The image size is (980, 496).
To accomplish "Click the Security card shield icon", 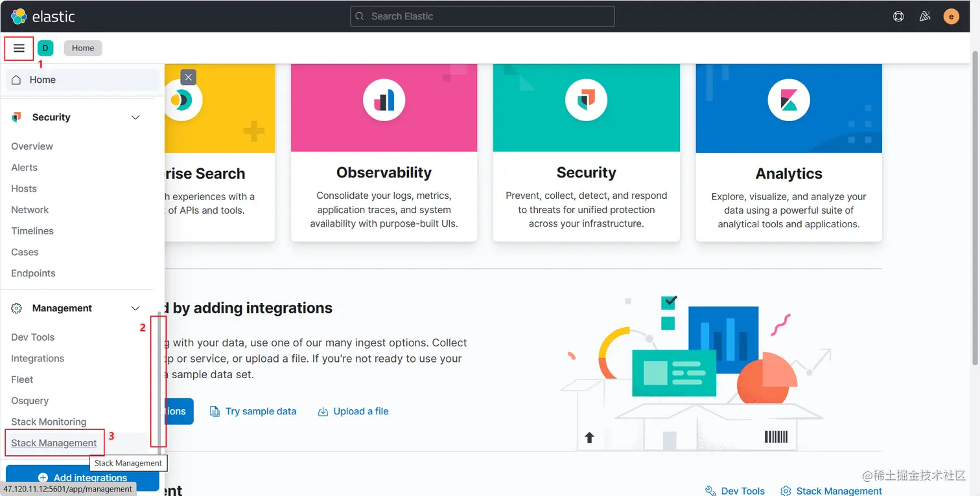I will [x=586, y=100].
